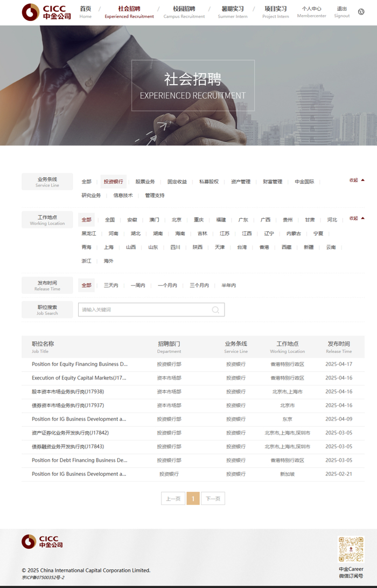
Task: Select 投资银行 service line filter
Action: click(113, 182)
